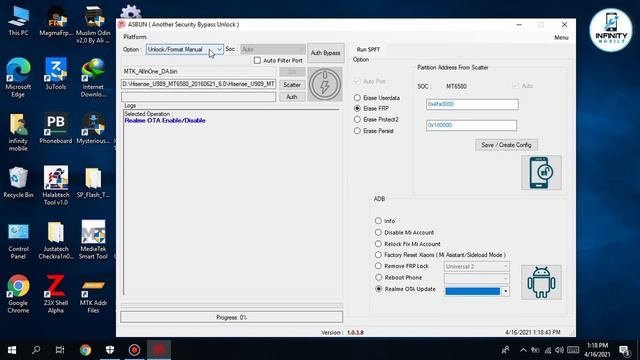Click the 0x100000 size field
The width and height of the screenshot is (640, 360).
[x=471, y=125]
